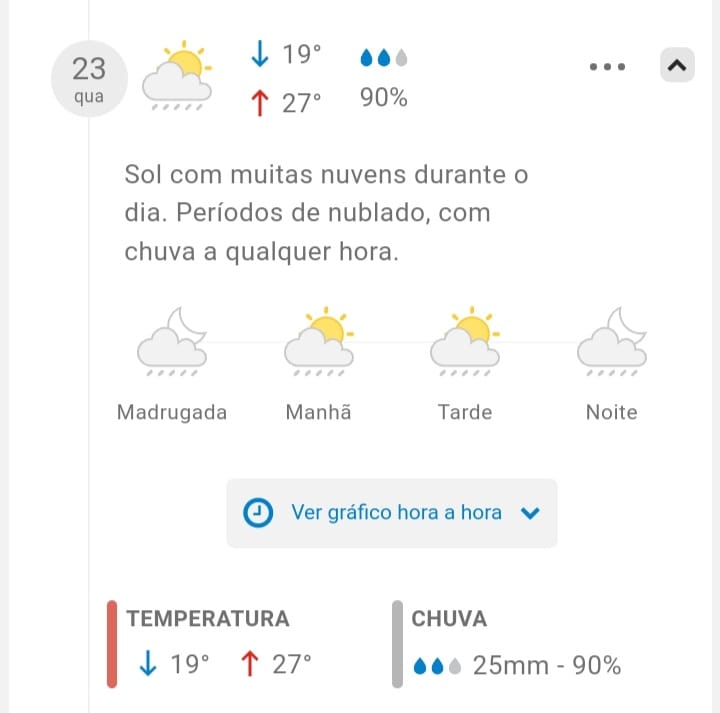This screenshot has width=720, height=713.
Task: Select the 23 qua date circle
Action: point(89,80)
